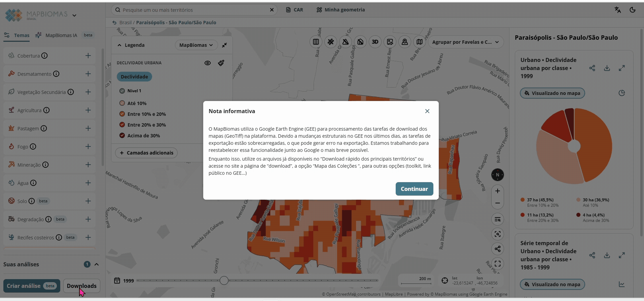This screenshot has width=644, height=301.
Task: Share the Declividade urbana por classe chart
Action: 592,68
